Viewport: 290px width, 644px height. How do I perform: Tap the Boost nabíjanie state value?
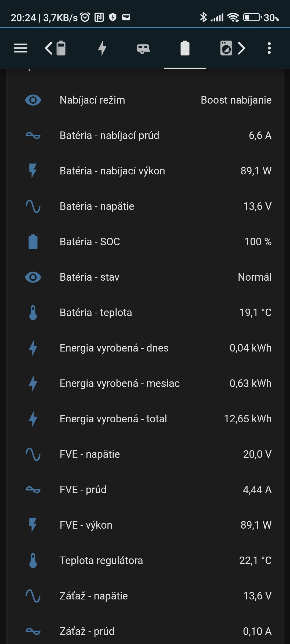coord(236,100)
